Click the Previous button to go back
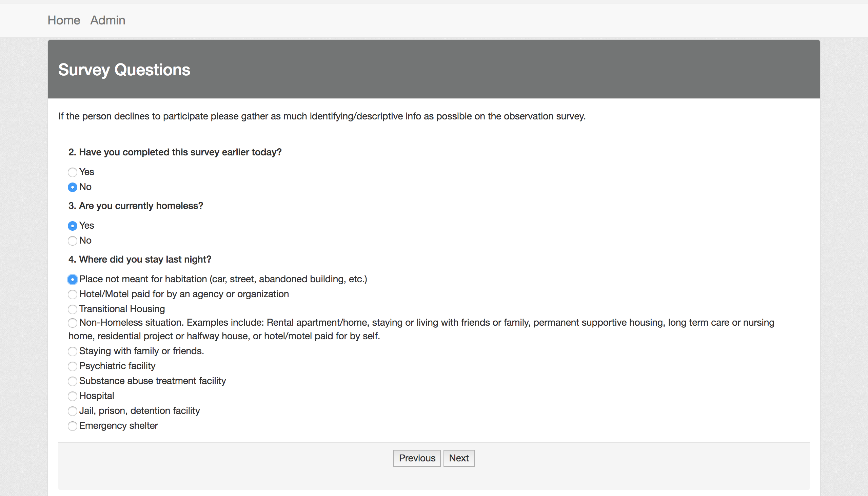Screen dimensions: 868x496 pos(417,458)
